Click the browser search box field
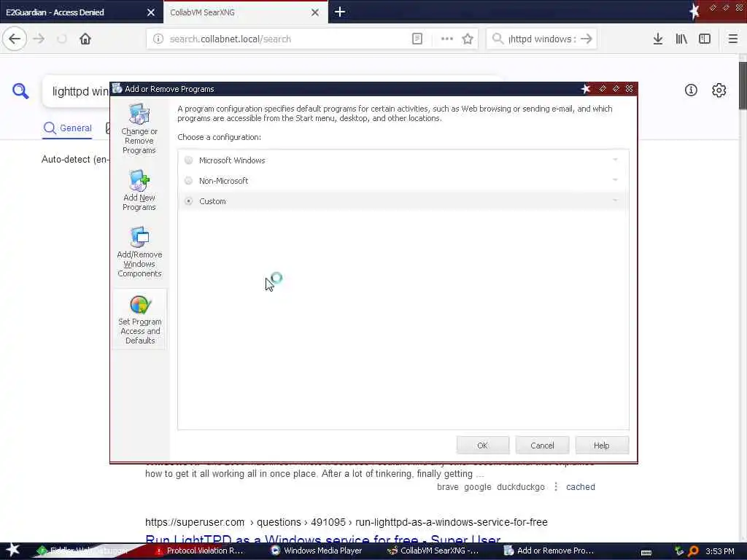Viewport: 747px width, 560px height. (541, 39)
